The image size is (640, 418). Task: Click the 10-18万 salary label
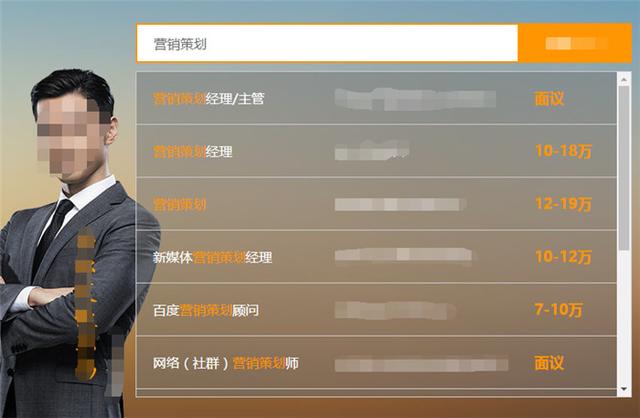point(563,151)
